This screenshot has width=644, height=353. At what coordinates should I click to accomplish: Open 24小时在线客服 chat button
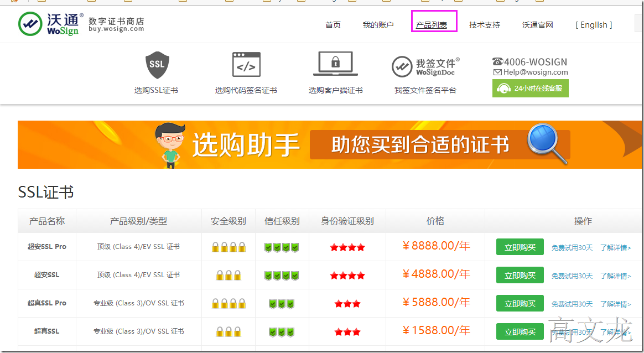(x=530, y=89)
